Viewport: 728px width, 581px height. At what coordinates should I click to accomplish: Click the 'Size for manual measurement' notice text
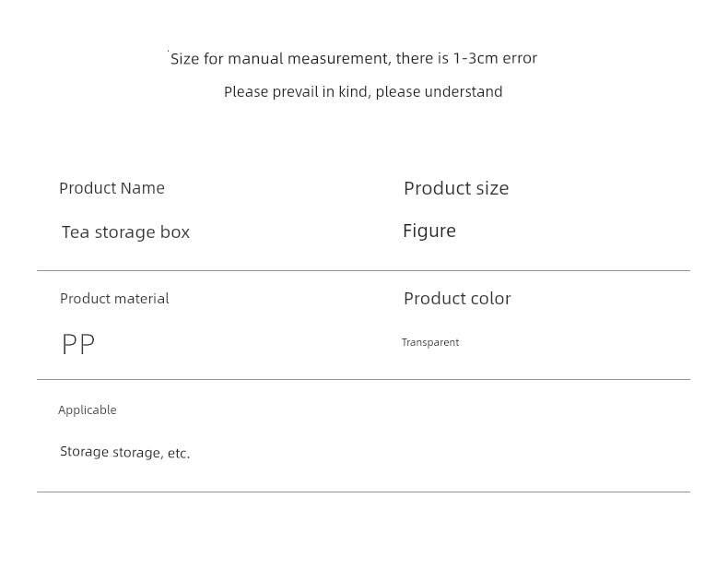(x=354, y=59)
